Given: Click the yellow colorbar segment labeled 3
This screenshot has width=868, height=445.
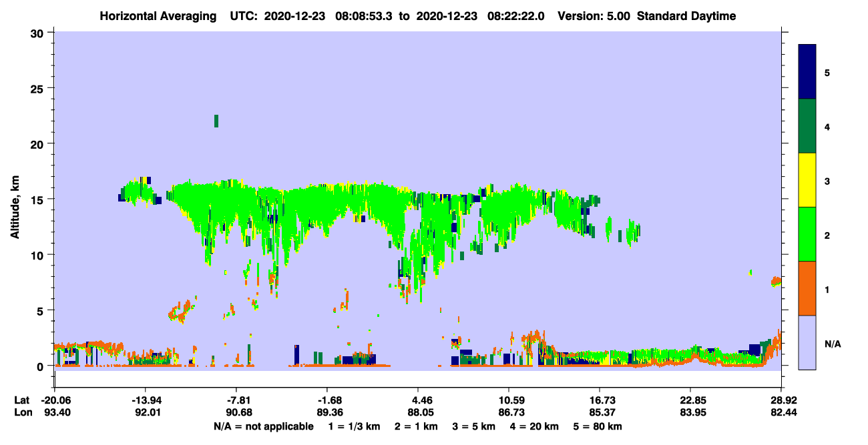Looking at the screenshot, I should tap(807, 180).
